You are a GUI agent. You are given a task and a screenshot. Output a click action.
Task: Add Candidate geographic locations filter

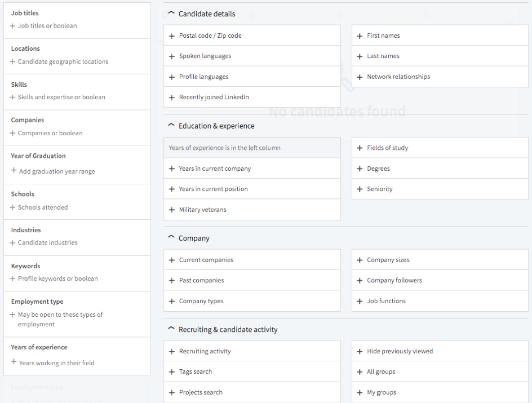click(59, 61)
